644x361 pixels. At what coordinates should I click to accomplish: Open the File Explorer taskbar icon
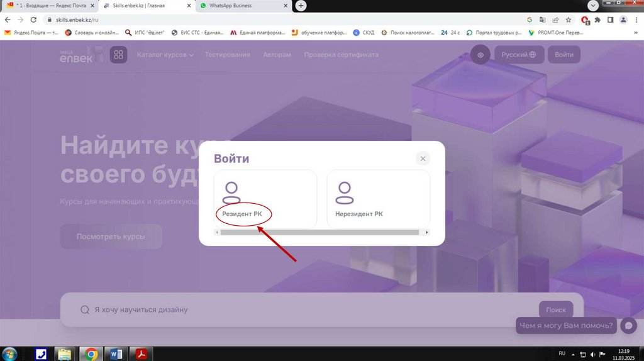click(65, 353)
